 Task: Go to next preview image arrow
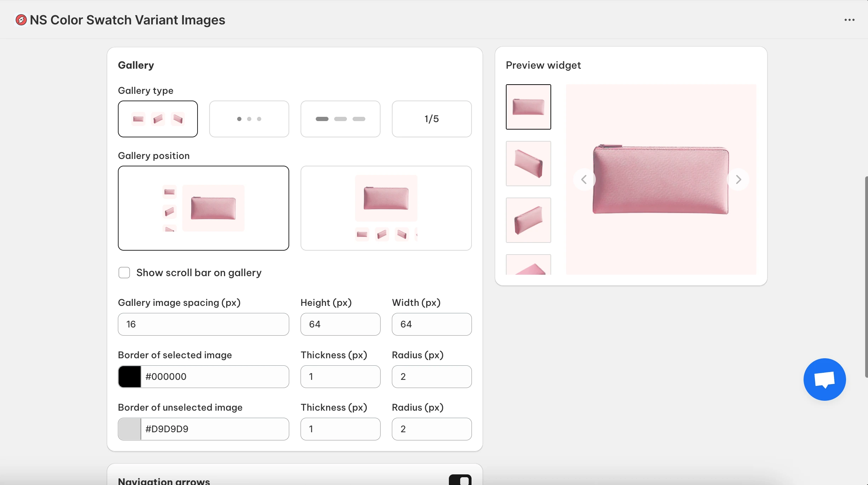pos(738,180)
